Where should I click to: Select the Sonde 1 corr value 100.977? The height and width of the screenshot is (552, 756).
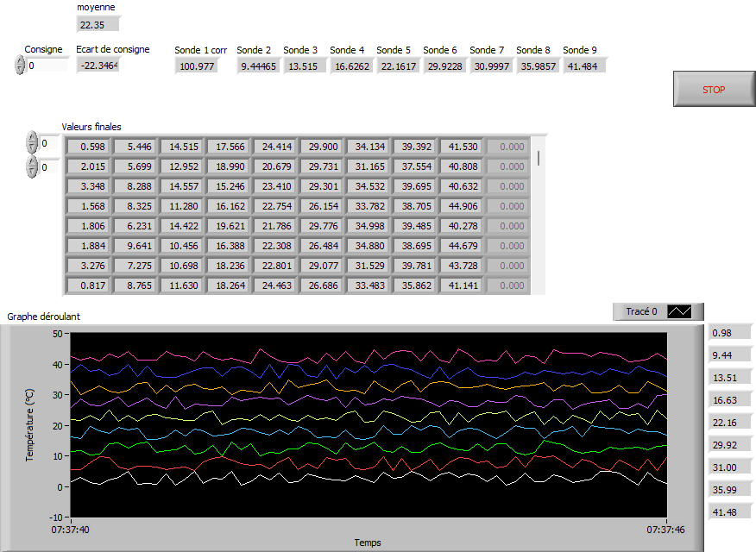click(196, 66)
